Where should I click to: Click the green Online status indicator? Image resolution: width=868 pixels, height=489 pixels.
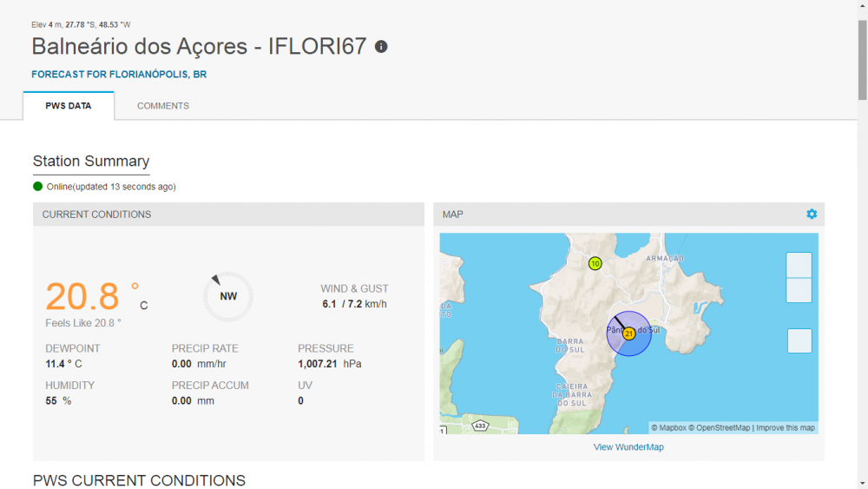pyautogui.click(x=38, y=187)
